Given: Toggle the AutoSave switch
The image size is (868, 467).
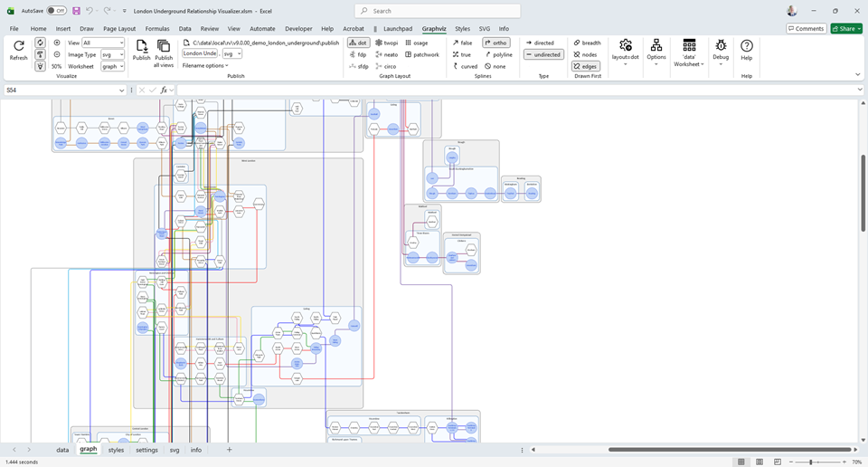Looking at the screenshot, I should (56, 11).
